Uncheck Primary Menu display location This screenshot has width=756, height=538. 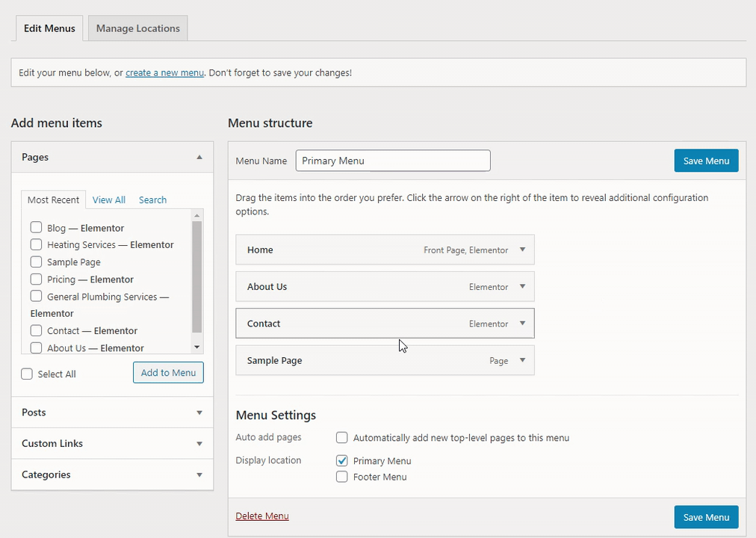click(x=342, y=461)
